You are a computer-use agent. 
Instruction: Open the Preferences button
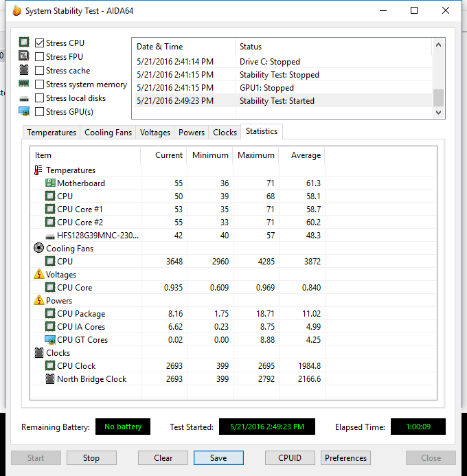point(345,457)
